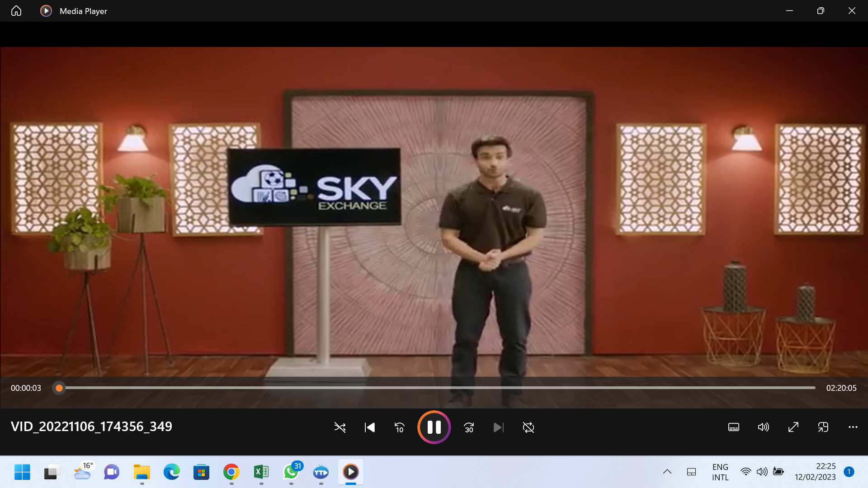Open the clock and calendar 22:25
Screen dimensions: 868x488
coord(815,472)
